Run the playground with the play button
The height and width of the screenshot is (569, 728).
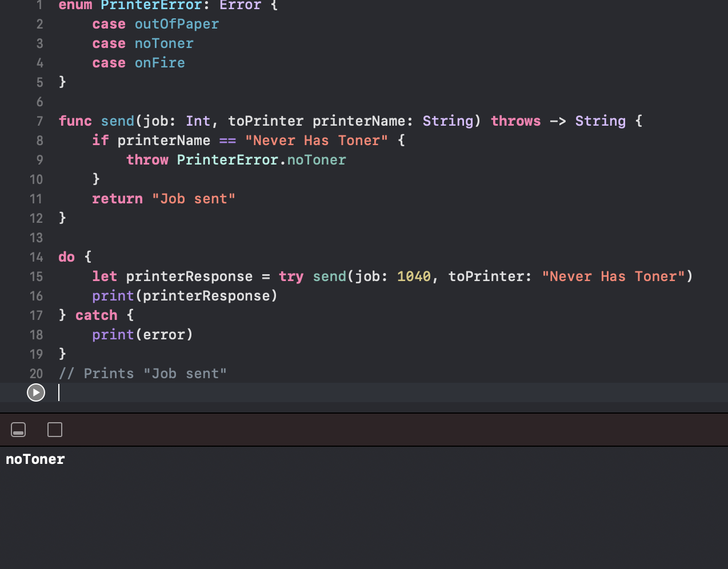[x=36, y=392]
